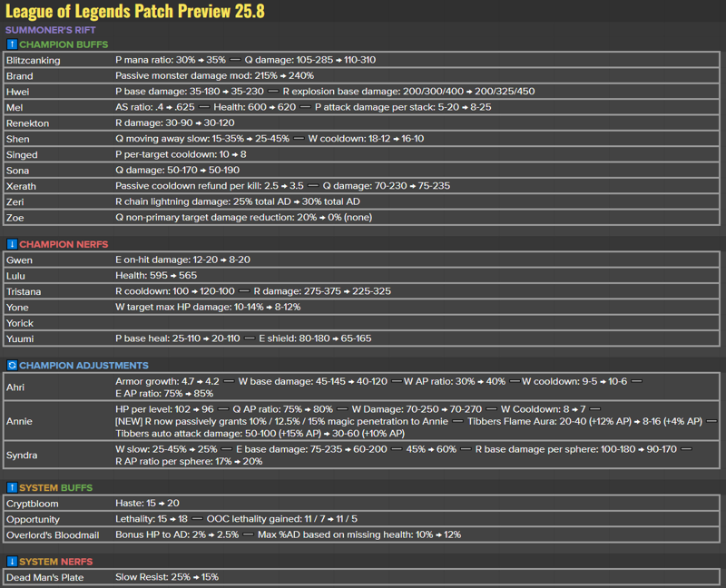
Task: Select the Dead Man's Plate item name
Action: click(x=44, y=578)
